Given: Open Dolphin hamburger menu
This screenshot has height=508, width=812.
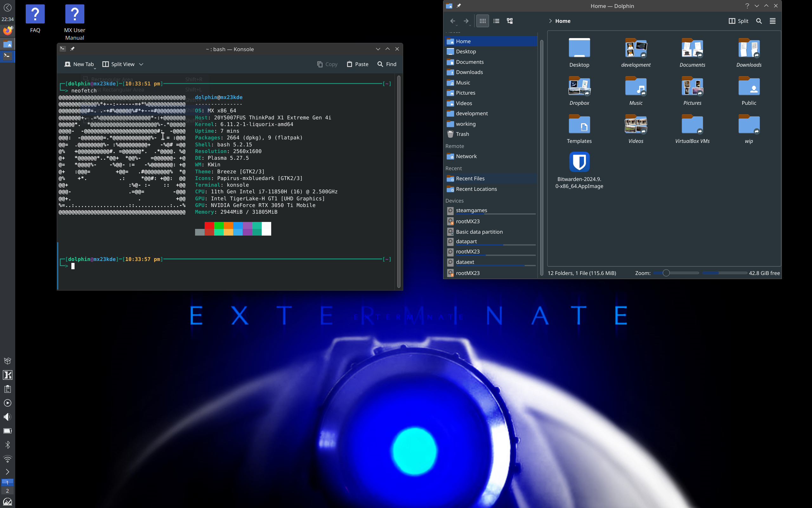Looking at the screenshot, I should 772,21.
